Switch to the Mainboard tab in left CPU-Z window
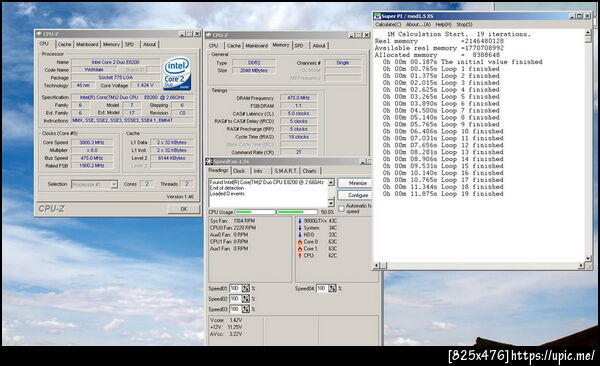600x366 pixels. pyautogui.click(x=87, y=44)
